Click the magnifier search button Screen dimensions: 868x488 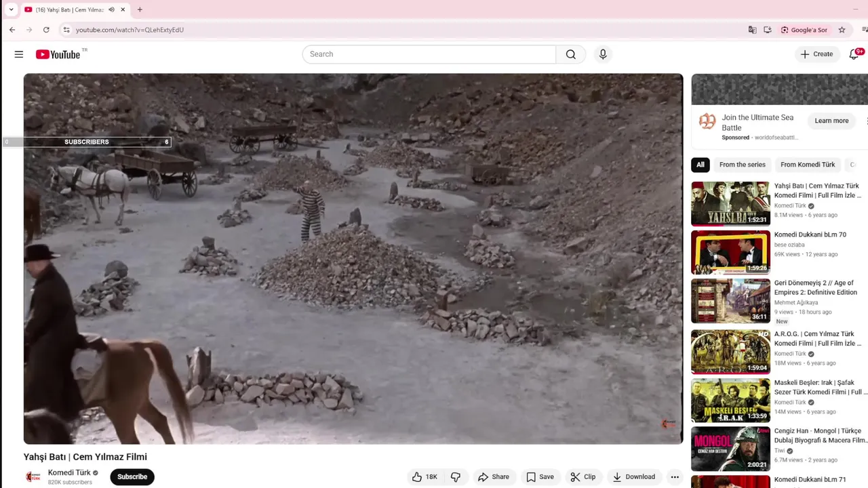pyautogui.click(x=571, y=54)
